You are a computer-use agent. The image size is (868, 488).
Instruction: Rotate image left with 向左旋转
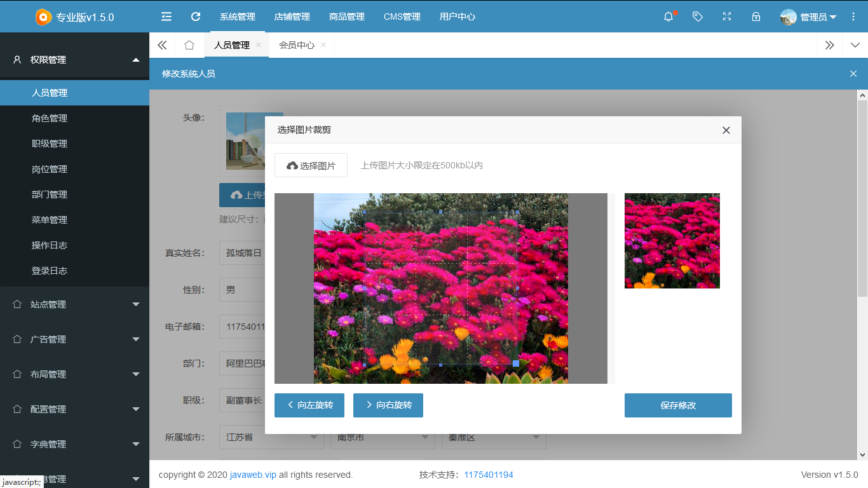[309, 405]
